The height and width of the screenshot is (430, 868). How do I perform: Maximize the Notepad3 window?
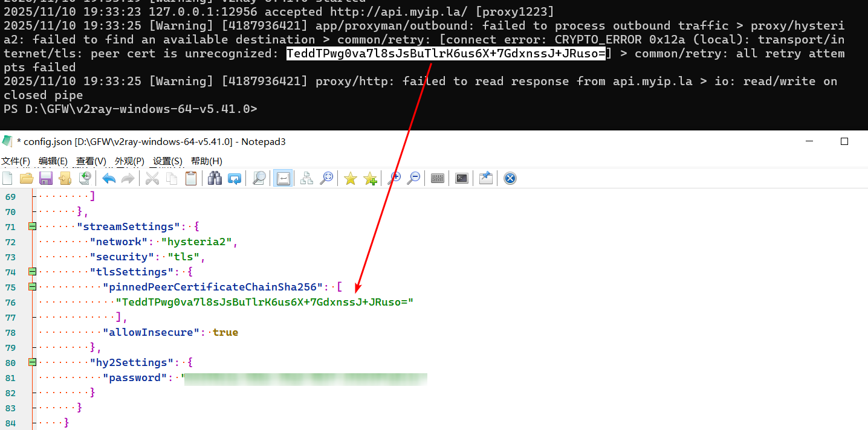click(x=844, y=141)
